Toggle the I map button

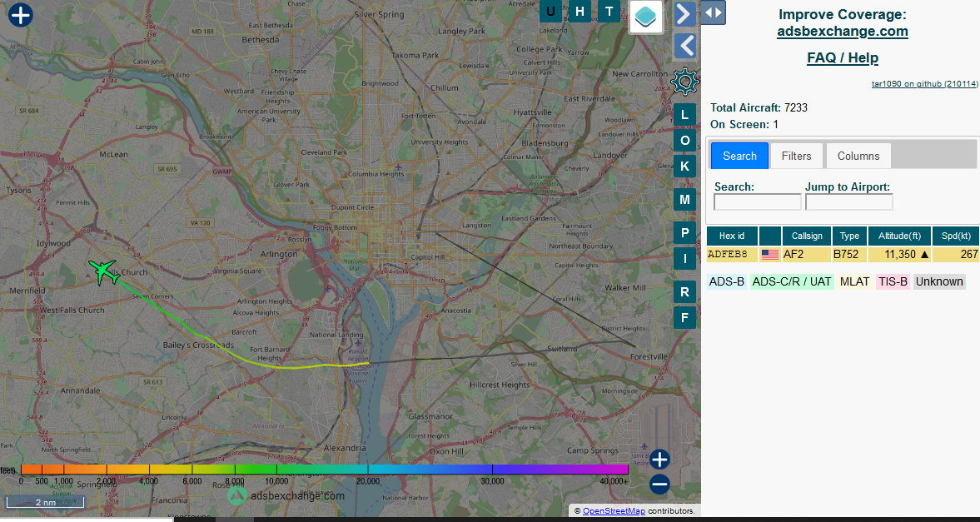click(x=685, y=259)
